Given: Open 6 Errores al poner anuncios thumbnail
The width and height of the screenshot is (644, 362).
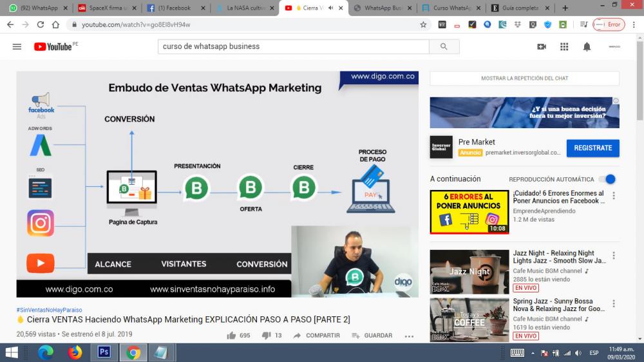Looking at the screenshot, I should 469,212.
